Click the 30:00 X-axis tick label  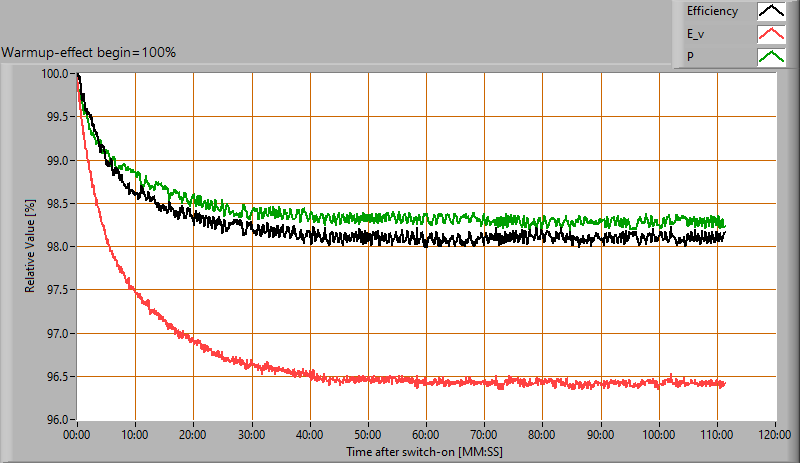252,435
